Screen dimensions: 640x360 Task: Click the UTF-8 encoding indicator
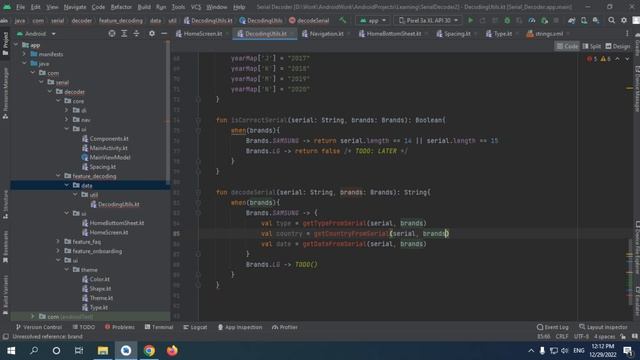point(581,336)
